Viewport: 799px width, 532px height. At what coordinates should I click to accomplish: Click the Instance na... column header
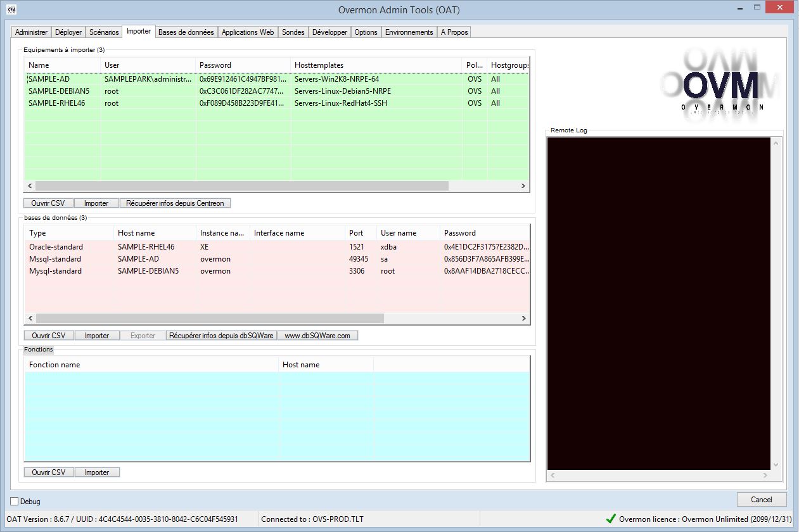[x=223, y=233]
